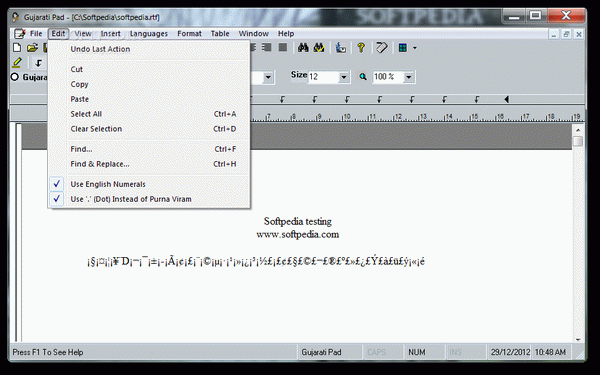Screen dimensions: 600x375
Task: Choose Paste from Edit menu
Action: pos(149,99)
